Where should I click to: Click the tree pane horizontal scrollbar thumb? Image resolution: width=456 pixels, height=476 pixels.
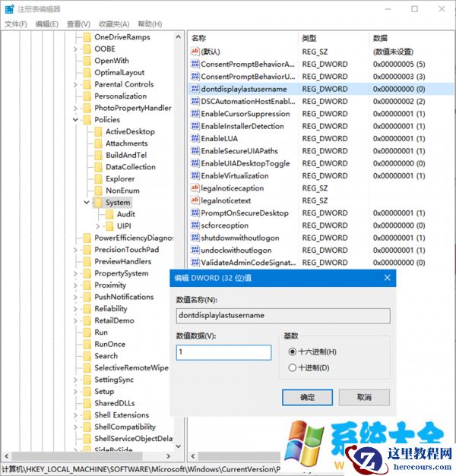(x=77, y=456)
